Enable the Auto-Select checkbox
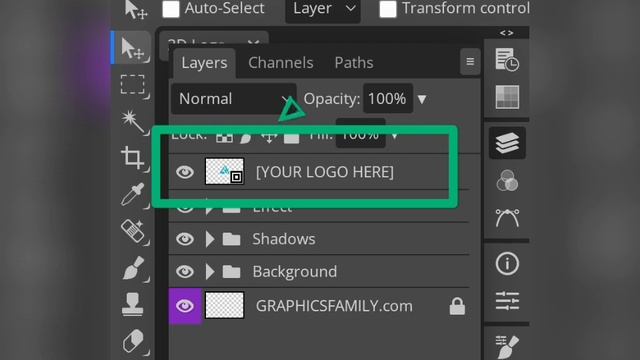The height and width of the screenshot is (360, 640). click(171, 9)
